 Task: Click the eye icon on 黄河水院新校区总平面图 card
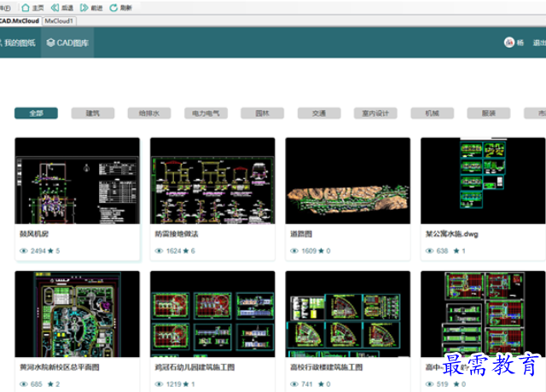[24, 384]
